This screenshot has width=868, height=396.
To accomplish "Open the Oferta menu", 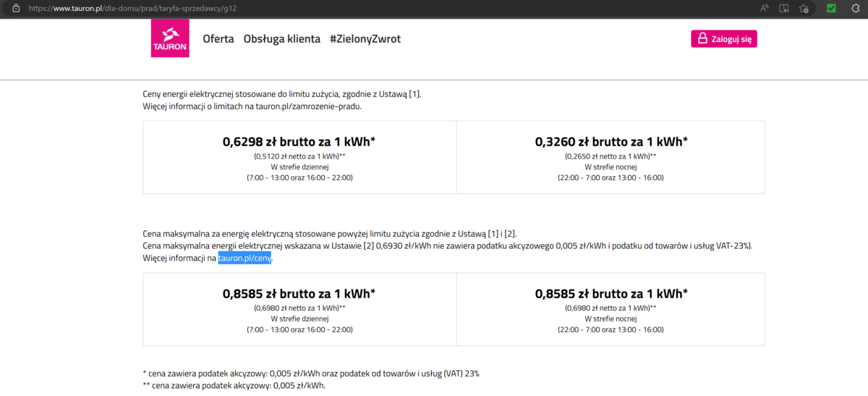I will 218,39.
